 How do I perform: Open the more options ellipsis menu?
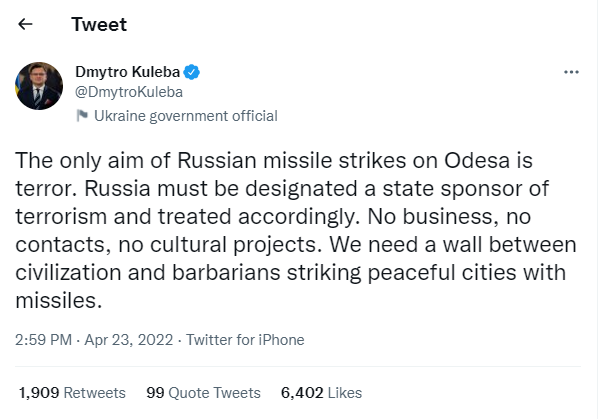(x=571, y=73)
